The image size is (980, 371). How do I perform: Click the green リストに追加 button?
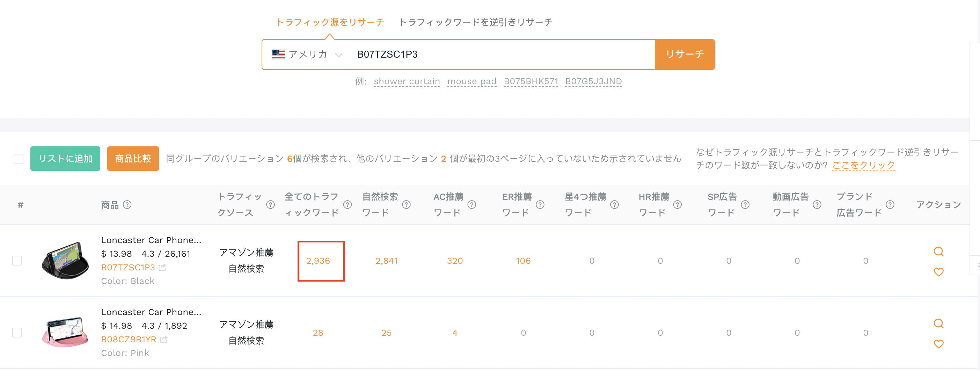tap(65, 159)
